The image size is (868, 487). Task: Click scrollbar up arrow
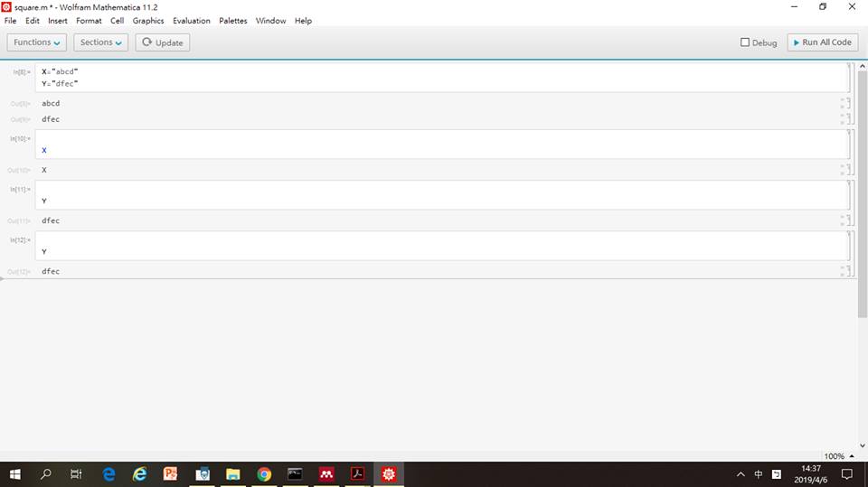coord(862,67)
